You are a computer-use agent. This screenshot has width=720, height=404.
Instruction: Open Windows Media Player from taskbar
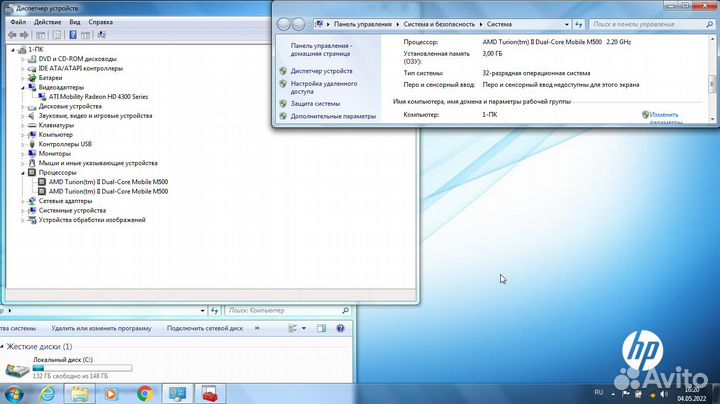click(112, 394)
